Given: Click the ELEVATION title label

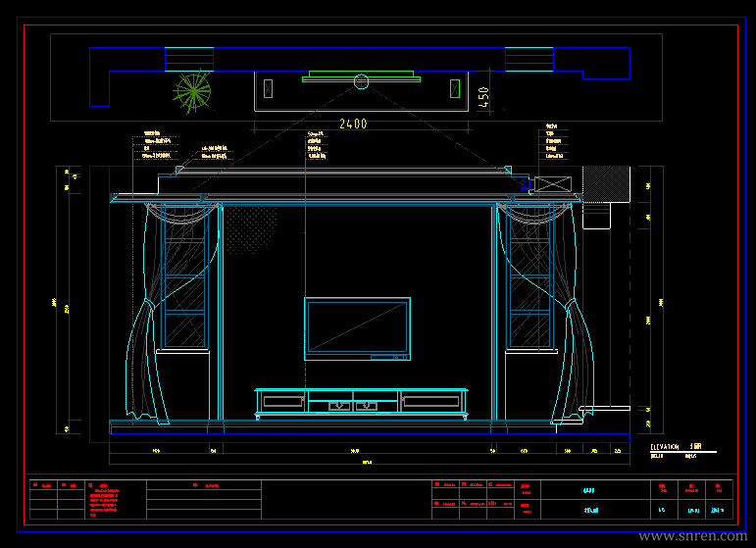Looking at the screenshot, I should click(x=665, y=447).
